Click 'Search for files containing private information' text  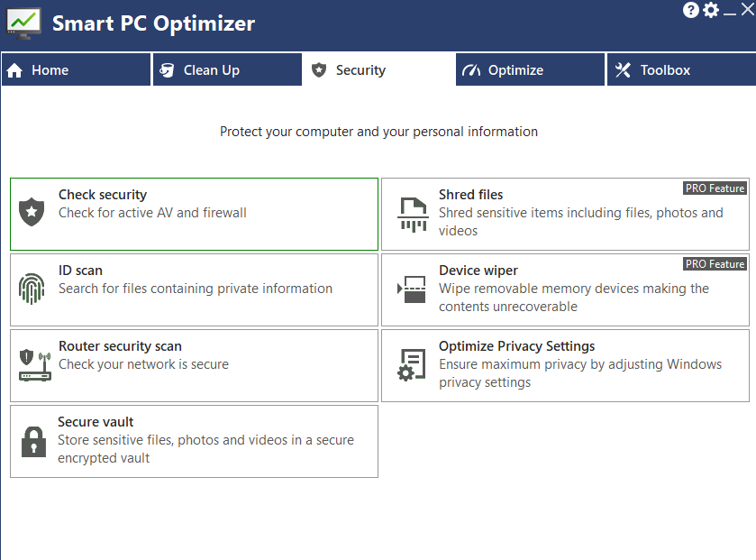196,289
